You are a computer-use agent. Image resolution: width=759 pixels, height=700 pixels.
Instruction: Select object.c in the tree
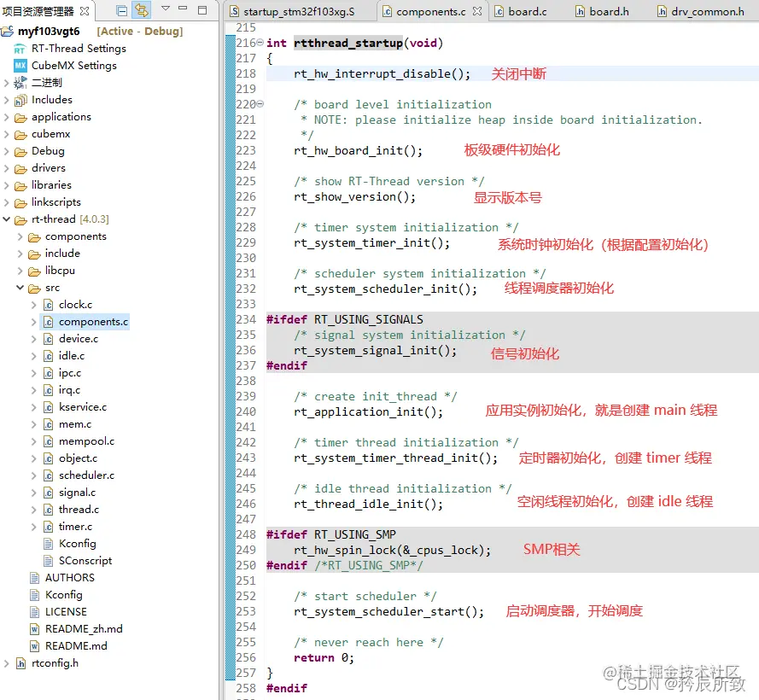point(78,458)
